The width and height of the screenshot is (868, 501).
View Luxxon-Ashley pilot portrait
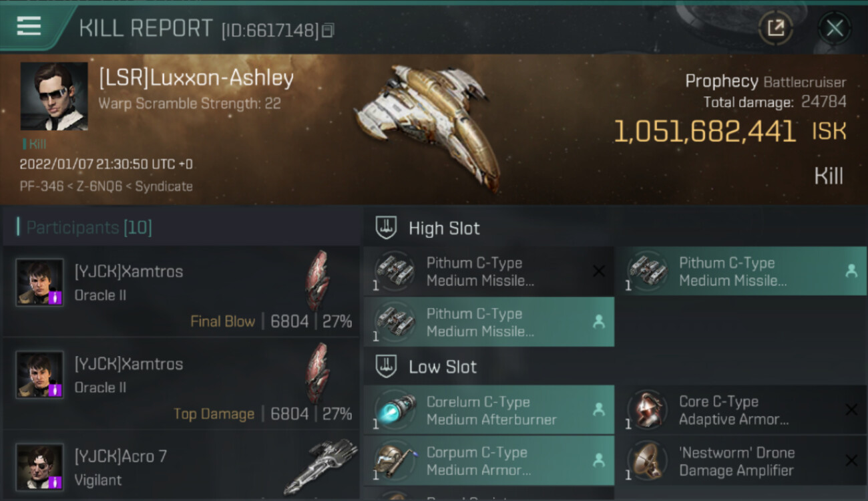pyautogui.click(x=54, y=96)
